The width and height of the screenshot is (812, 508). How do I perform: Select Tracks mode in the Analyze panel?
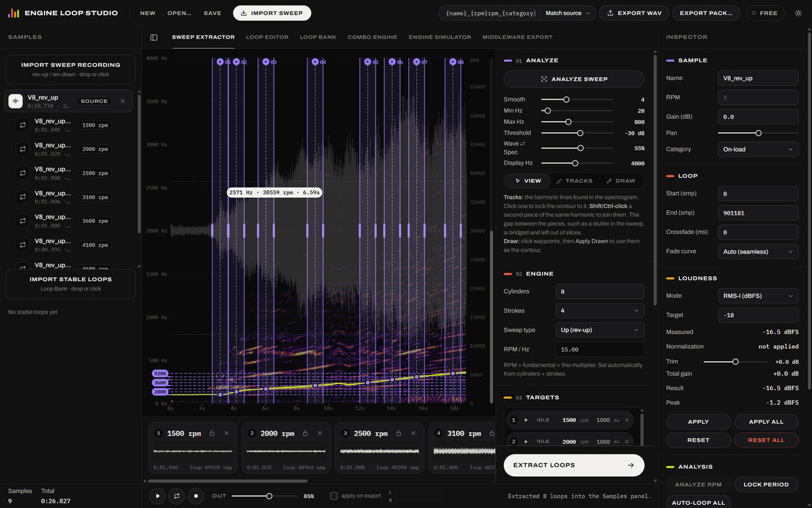(574, 181)
